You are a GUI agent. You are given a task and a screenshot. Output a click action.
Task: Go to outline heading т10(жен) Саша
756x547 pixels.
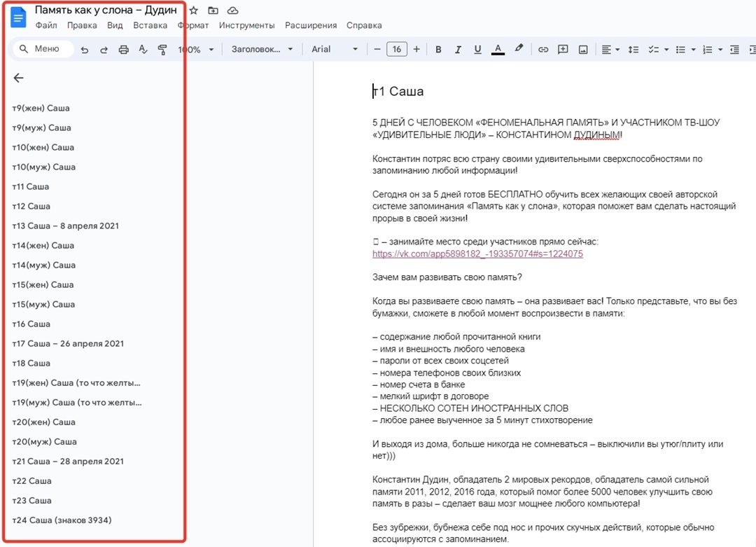tap(43, 148)
